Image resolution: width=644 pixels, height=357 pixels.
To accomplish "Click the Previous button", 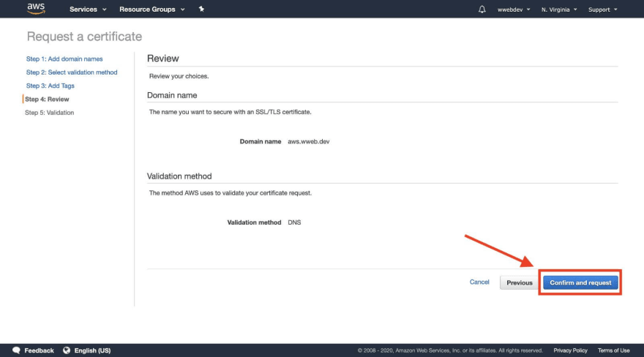I will point(519,282).
